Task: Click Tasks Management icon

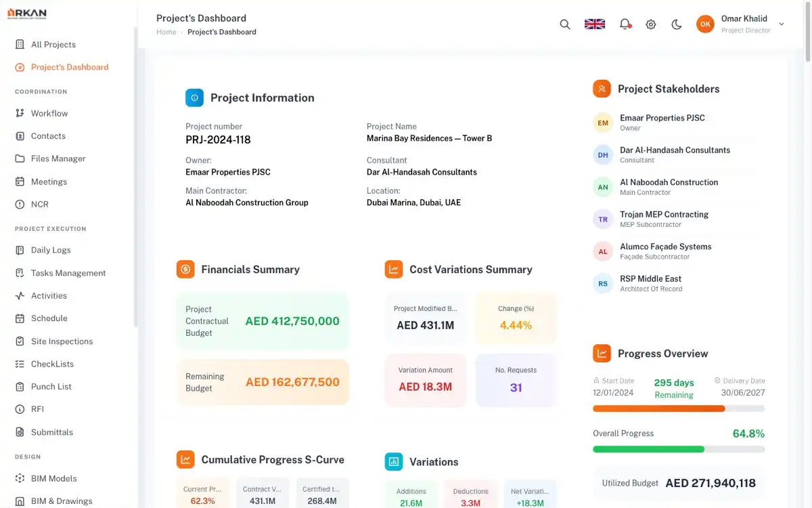Action: (20, 273)
